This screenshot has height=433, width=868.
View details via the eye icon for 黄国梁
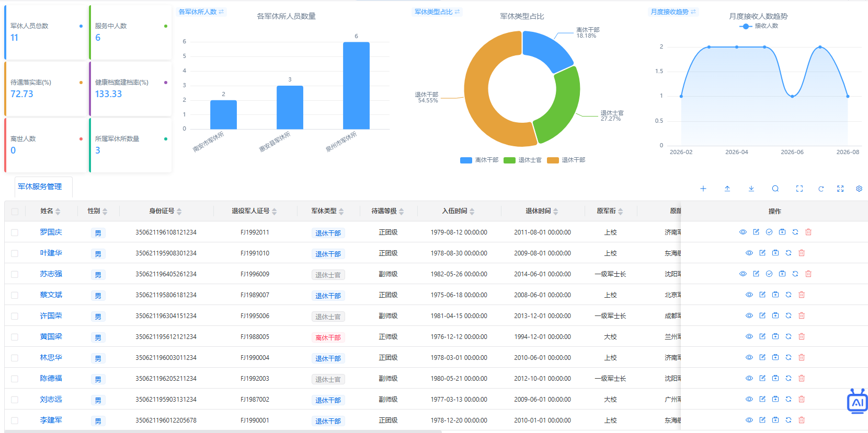click(x=749, y=336)
